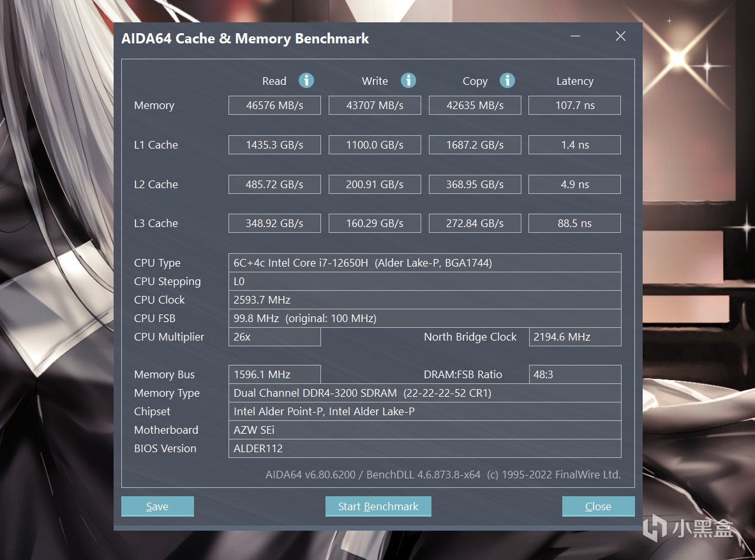Click the CPU FSB 99.8 MHz field
755x560 pixels.
pos(424,318)
